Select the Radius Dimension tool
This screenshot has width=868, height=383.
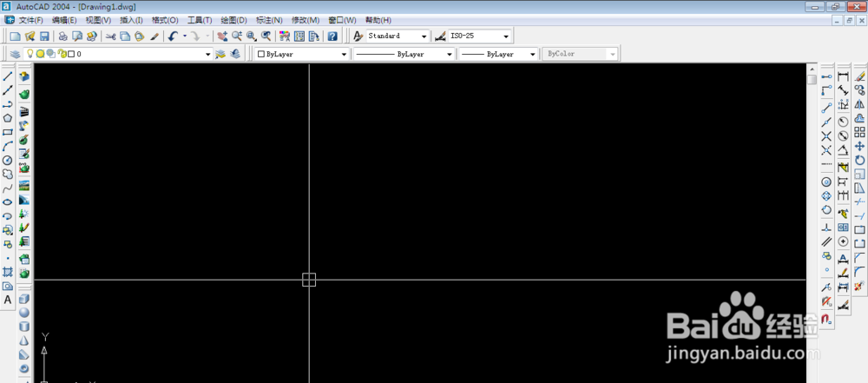[x=843, y=122]
